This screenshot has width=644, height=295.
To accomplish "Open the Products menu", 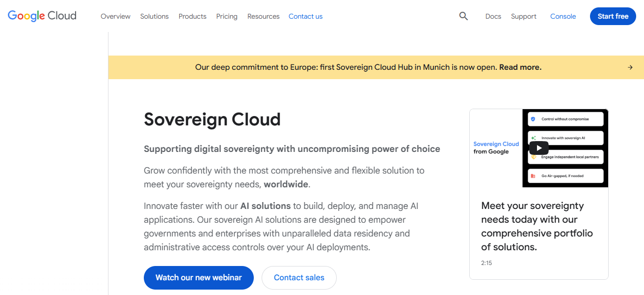I will [x=192, y=16].
